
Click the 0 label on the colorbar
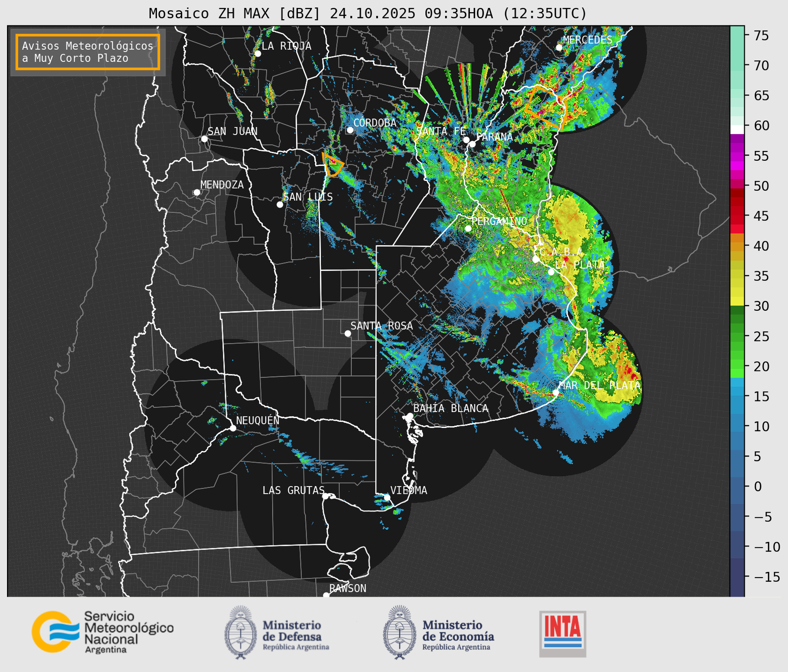click(758, 487)
